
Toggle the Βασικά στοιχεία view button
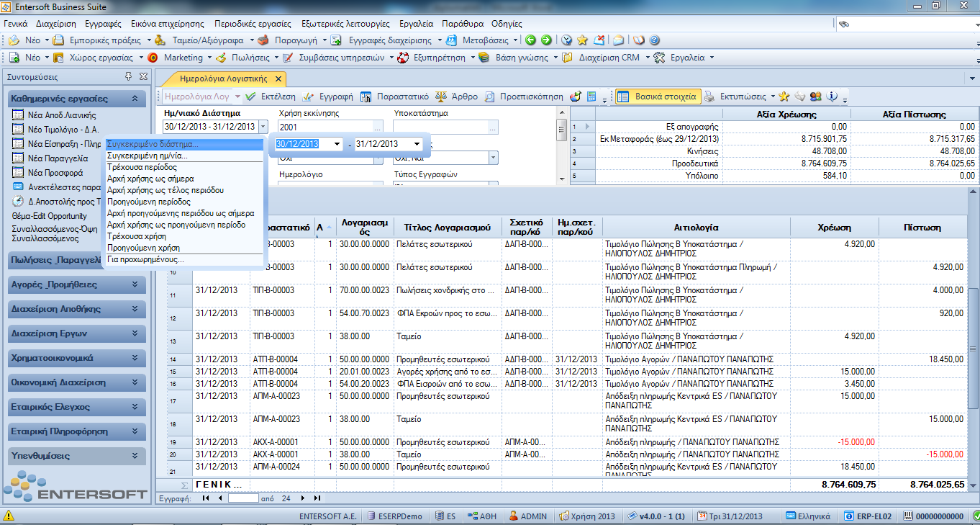tap(657, 96)
